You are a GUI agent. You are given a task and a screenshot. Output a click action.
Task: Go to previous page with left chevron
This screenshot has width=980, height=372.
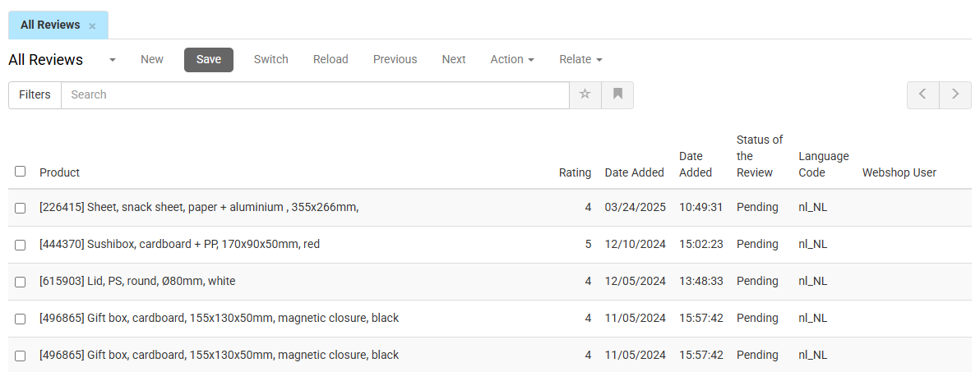pyautogui.click(x=923, y=95)
